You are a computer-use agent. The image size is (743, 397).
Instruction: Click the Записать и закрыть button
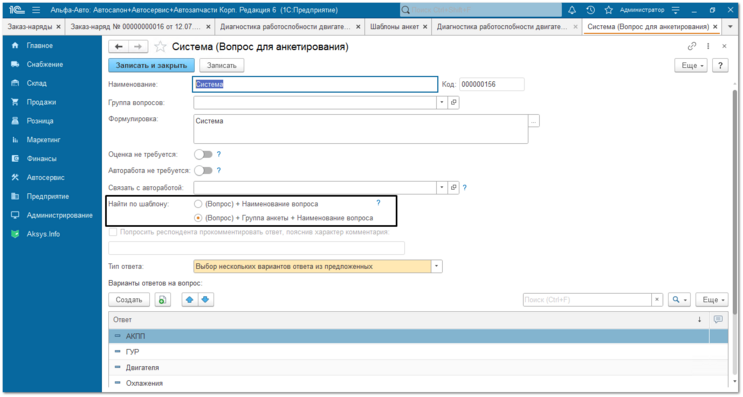pos(151,65)
